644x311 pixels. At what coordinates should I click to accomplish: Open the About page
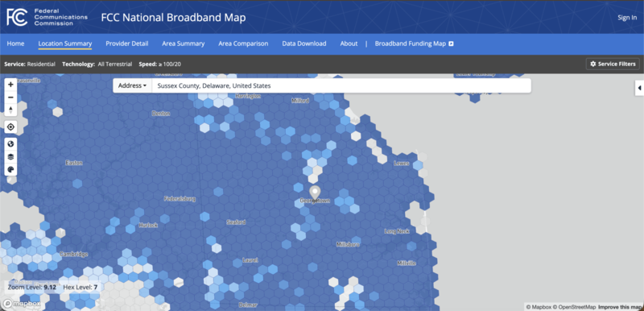(x=349, y=44)
